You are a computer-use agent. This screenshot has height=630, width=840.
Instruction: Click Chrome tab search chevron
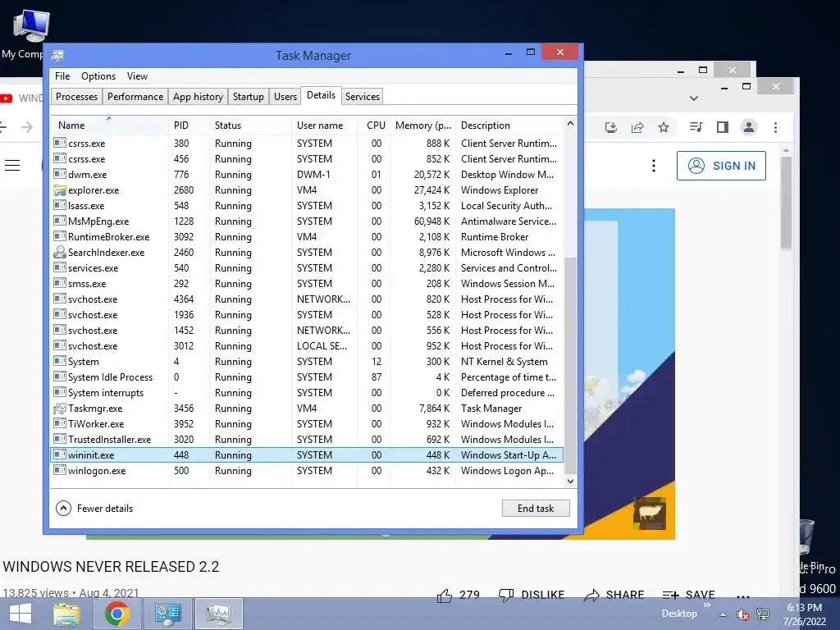coord(694,98)
